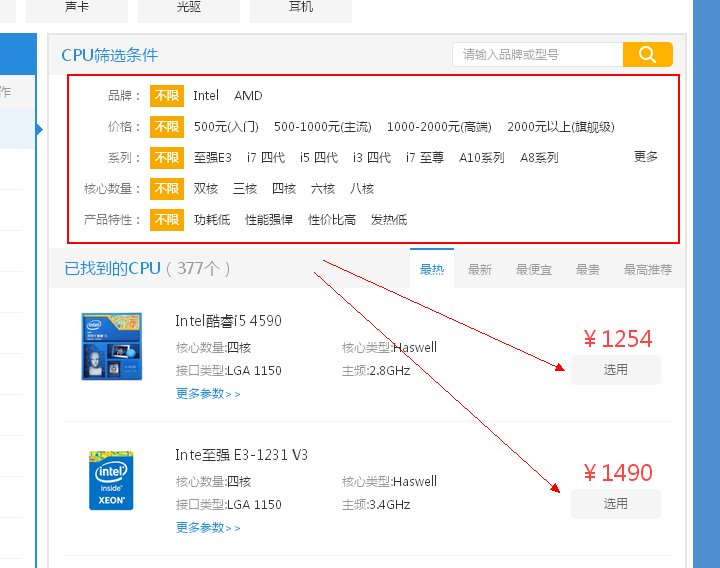
Task: Click the ¥1254 price text
Action: 618,339
